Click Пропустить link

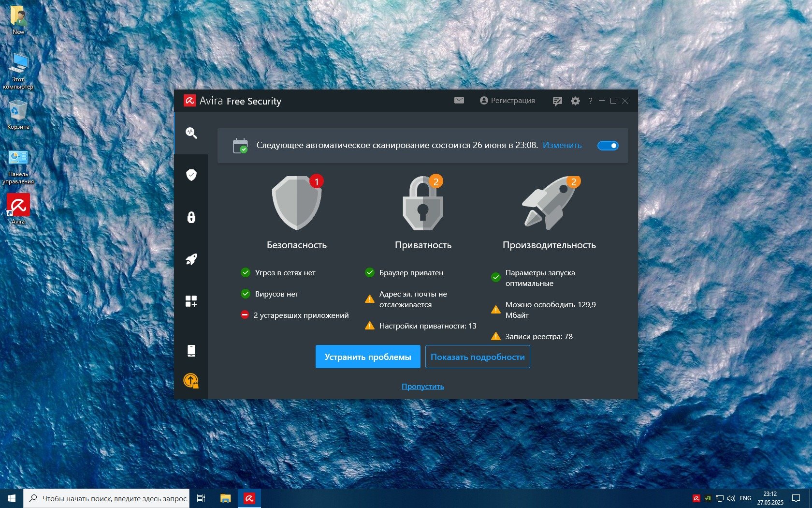click(x=423, y=386)
